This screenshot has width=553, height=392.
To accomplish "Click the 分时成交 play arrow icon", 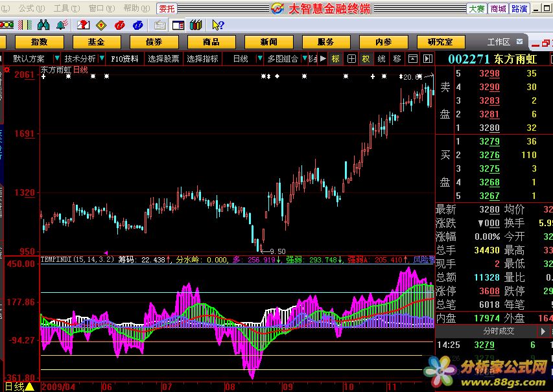I will [543, 331].
